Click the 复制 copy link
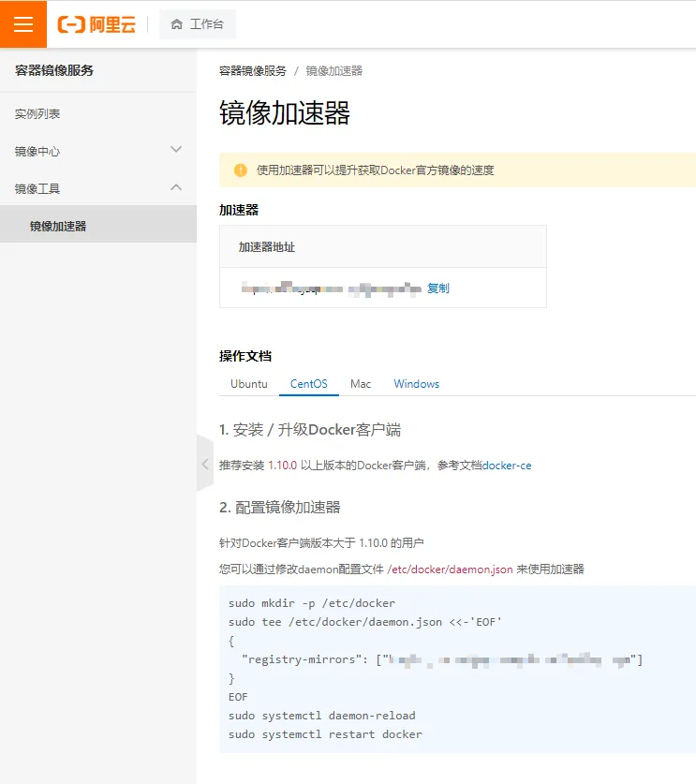This screenshot has height=784, width=696. pos(438,288)
